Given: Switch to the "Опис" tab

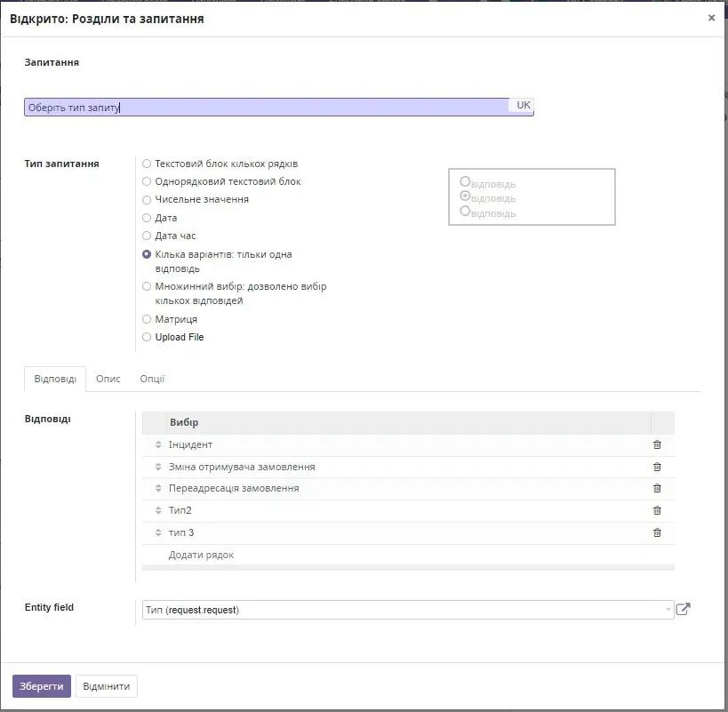Looking at the screenshot, I should pyautogui.click(x=108, y=379).
